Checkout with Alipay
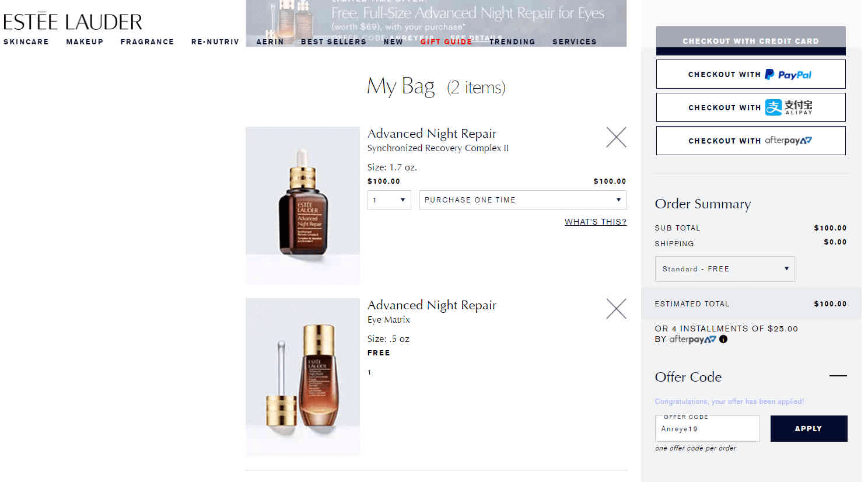 pyautogui.click(x=751, y=107)
